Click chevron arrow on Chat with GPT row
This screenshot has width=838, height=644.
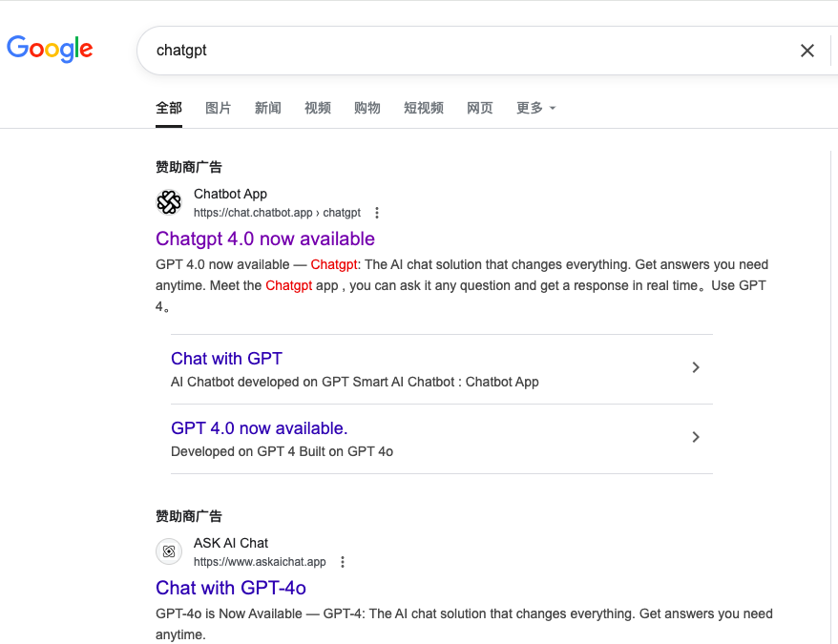(x=695, y=367)
